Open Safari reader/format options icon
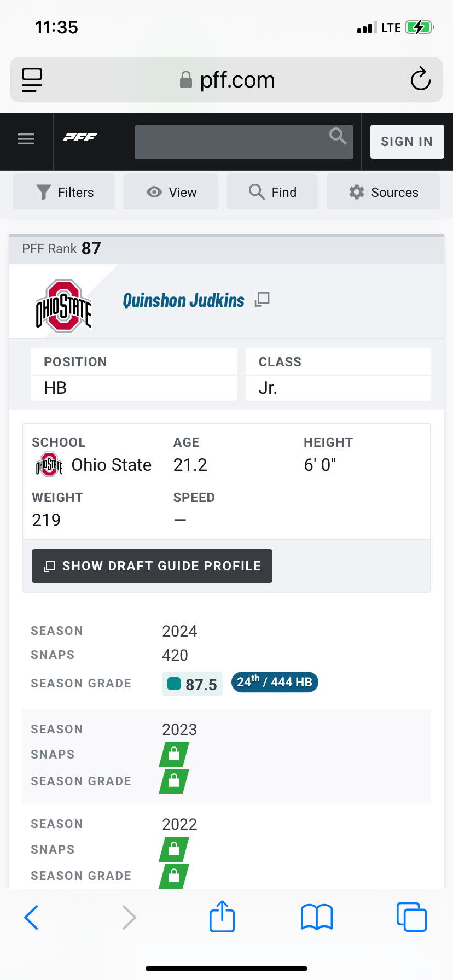 click(x=32, y=80)
